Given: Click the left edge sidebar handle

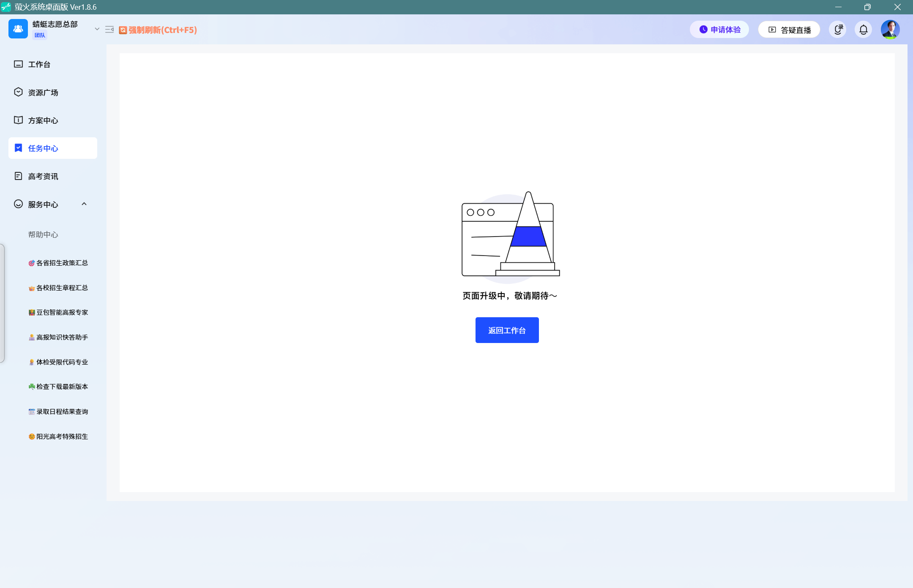Looking at the screenshot, I should (3, 303).
